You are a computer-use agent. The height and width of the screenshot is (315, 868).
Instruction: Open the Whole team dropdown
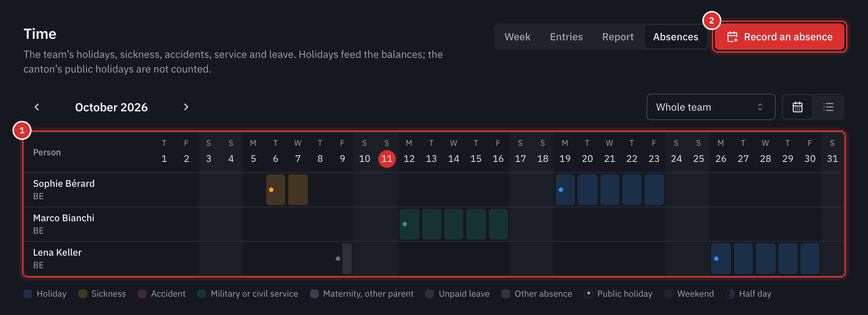711,107
